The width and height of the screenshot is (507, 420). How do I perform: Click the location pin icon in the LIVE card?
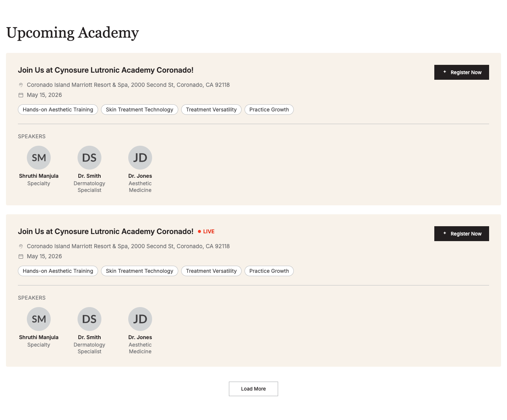coord(21,246)
